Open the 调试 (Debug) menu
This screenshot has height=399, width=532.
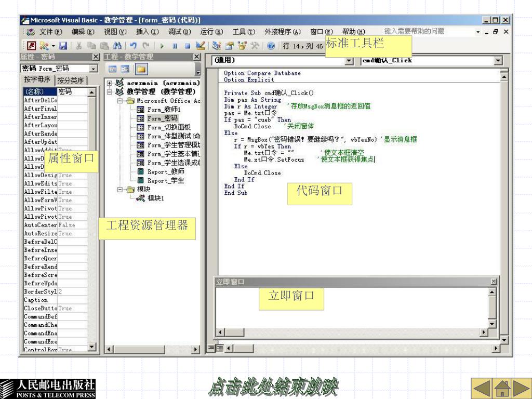click(178, 32)
